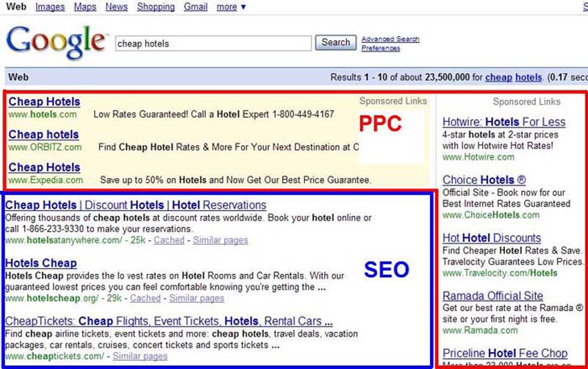Click 'cheap' link in results summary bar
This screenshot has height=369, width=588.
click(498, 77)
